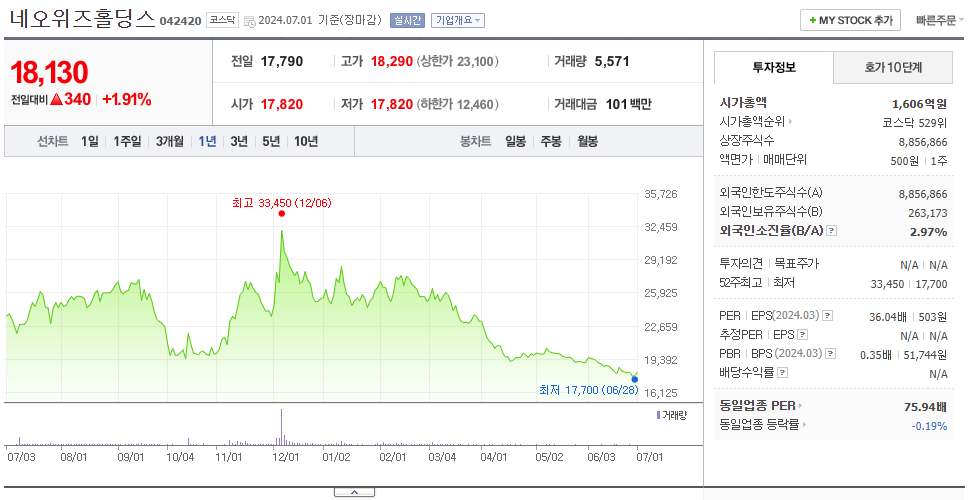968x500 pixels.
Task: Click the 거래량 legend marker in volume chart
Action: [x=659, y=415]
